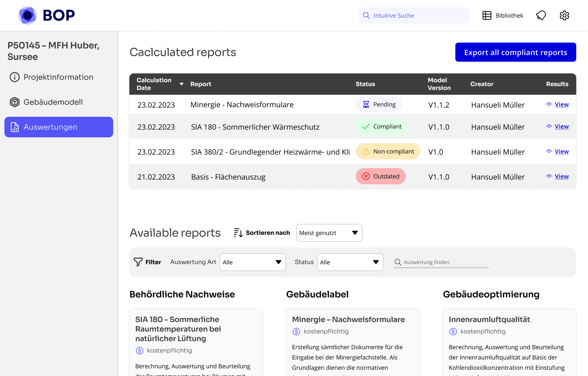
Task: Click the Gebäudeoptimierung heading
Action: coord(491,294)
